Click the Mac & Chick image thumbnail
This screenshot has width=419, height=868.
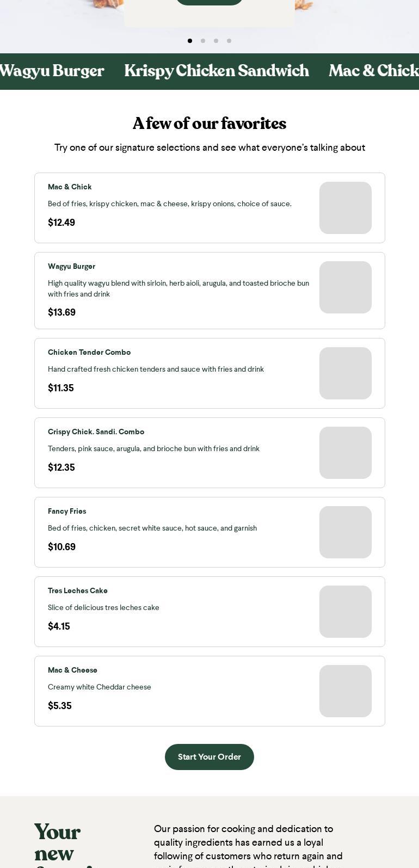[345, 208]
